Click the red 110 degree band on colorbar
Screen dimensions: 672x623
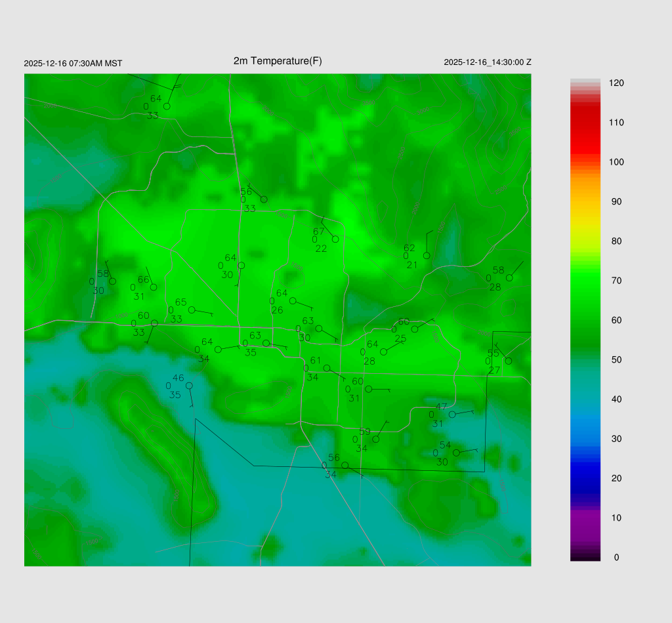click(x=585, y=123)
